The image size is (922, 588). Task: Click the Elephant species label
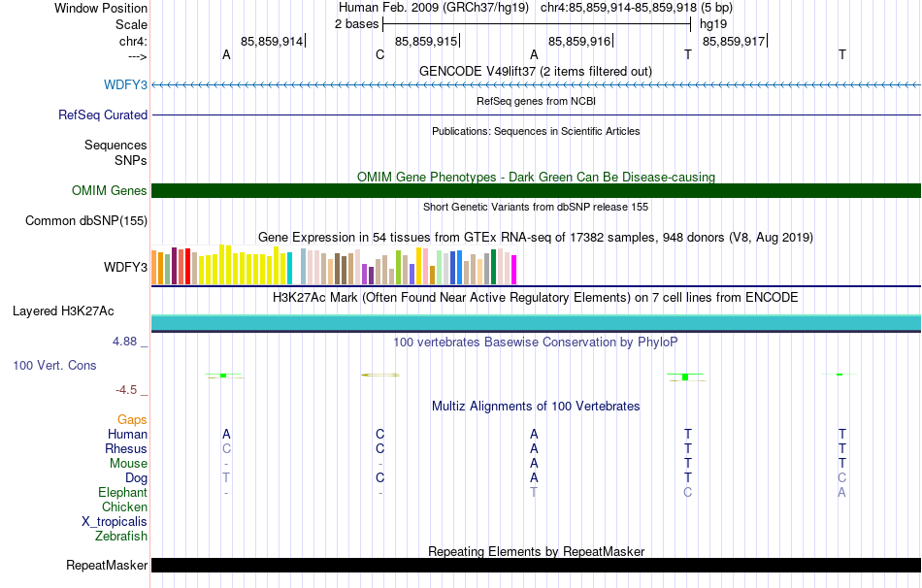point(122,492)
